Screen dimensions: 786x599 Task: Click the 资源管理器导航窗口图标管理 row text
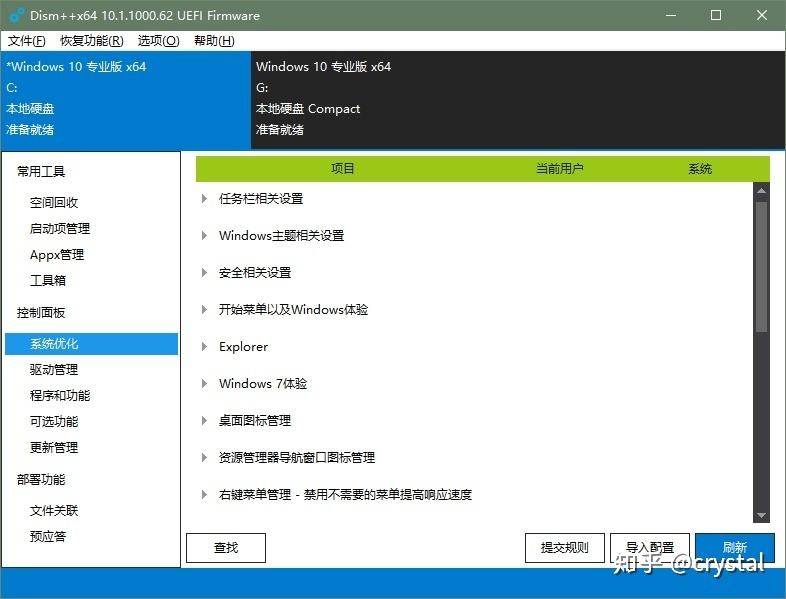(297, 457)
